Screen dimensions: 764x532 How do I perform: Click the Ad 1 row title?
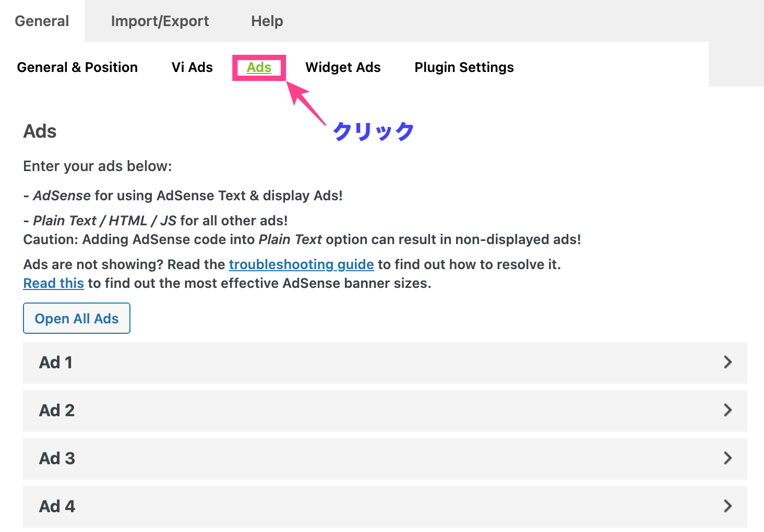pyautogui.click(x=56, y=362)
